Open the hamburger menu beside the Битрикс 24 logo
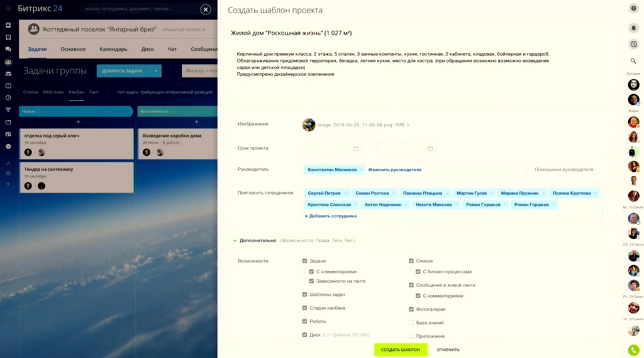The image size is (644, 358). pyautogui.click(x=8, y=8)
